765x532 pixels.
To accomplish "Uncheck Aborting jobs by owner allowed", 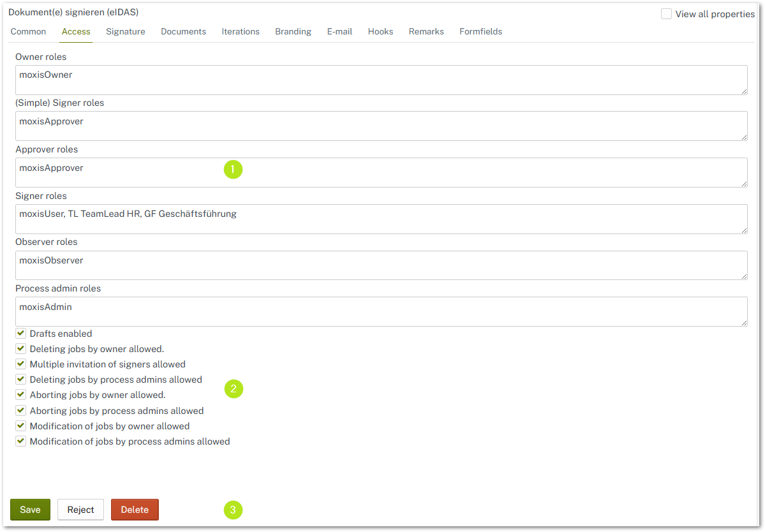I will [20, 395].
